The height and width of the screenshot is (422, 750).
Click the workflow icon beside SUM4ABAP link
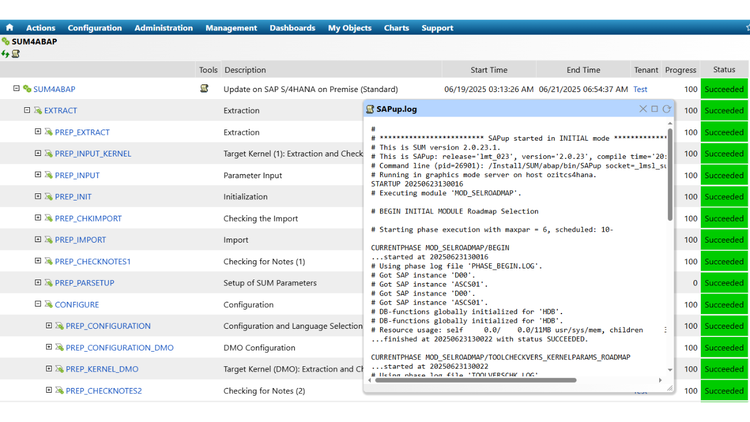point(27,89)
